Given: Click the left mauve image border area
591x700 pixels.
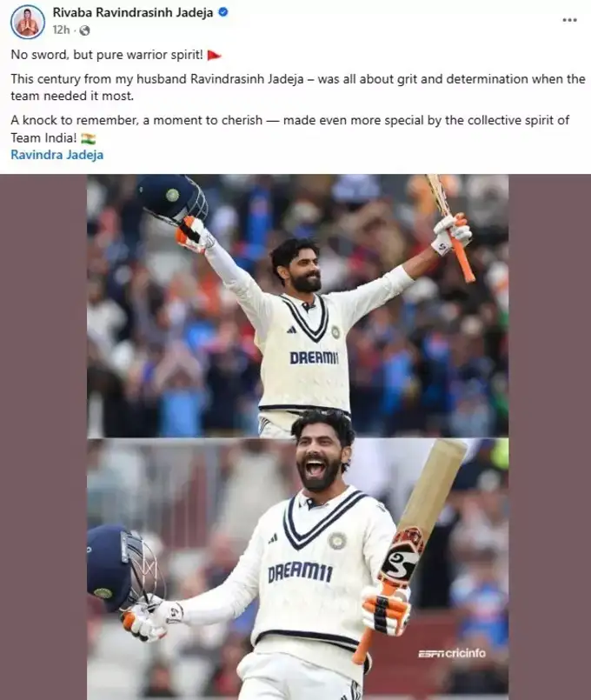Looking at the screenshot, I should tap(43, 437).
